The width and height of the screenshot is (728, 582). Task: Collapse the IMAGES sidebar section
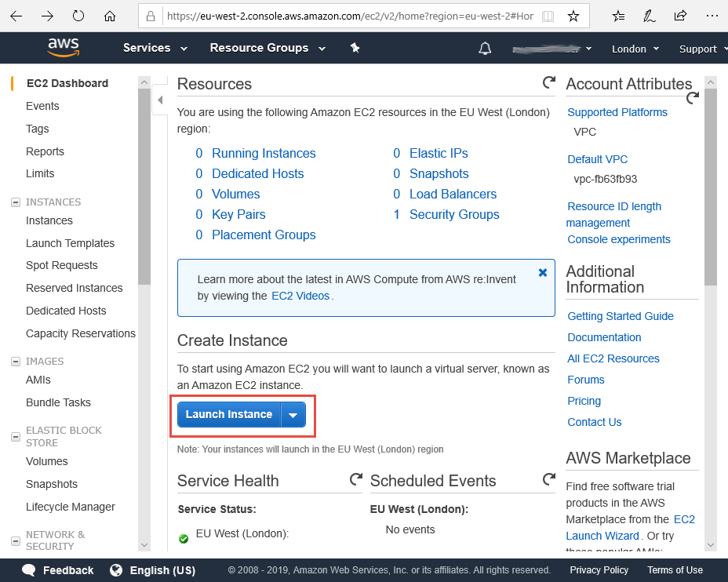pos(16,362)
